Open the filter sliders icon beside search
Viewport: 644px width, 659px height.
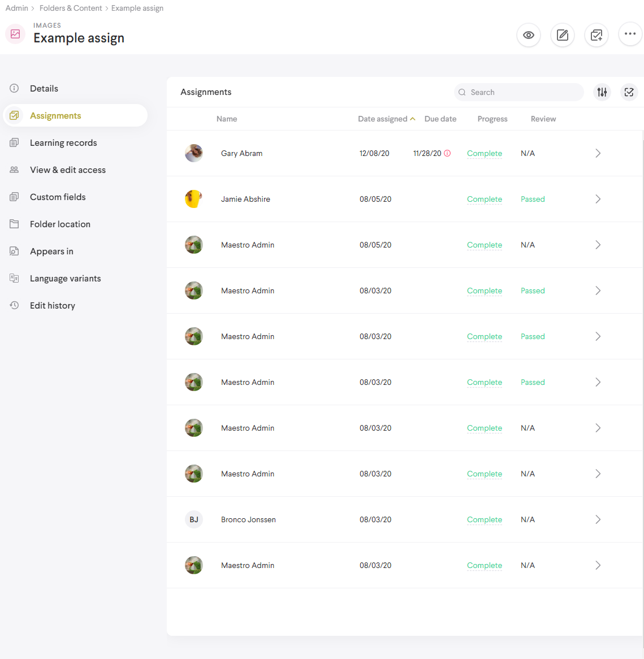point(602,92)
